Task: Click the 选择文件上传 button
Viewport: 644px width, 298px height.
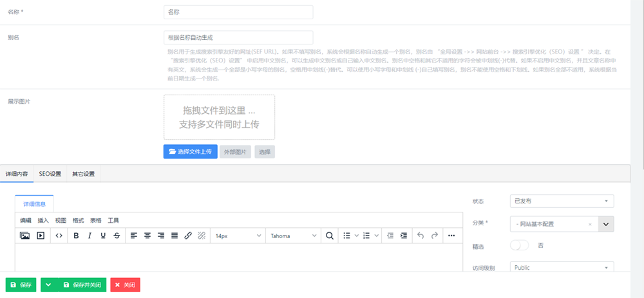Action: [x=190, y=152]
